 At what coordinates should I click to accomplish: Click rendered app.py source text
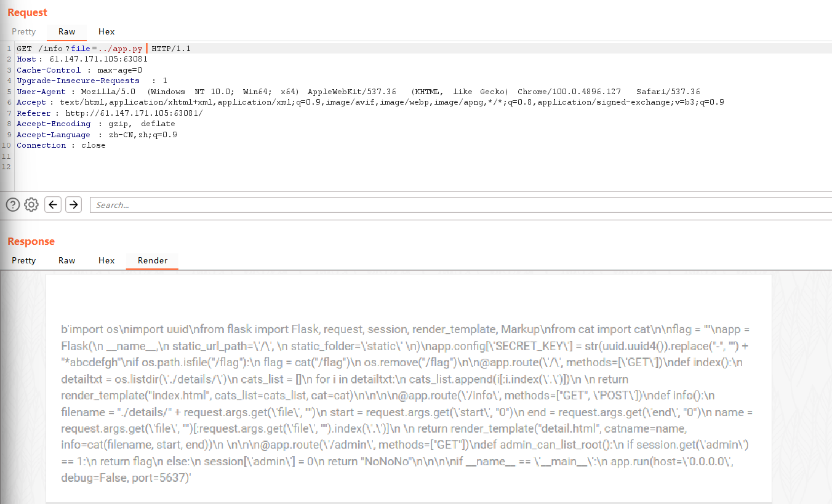406,404
